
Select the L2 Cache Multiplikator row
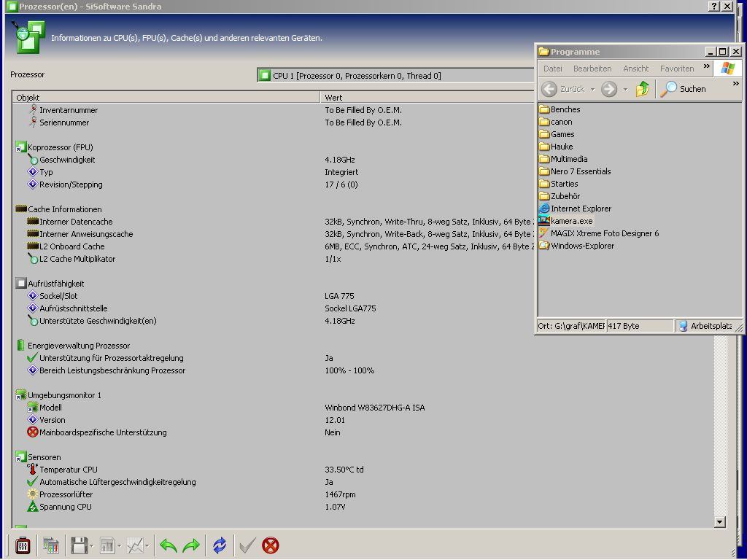77,259
